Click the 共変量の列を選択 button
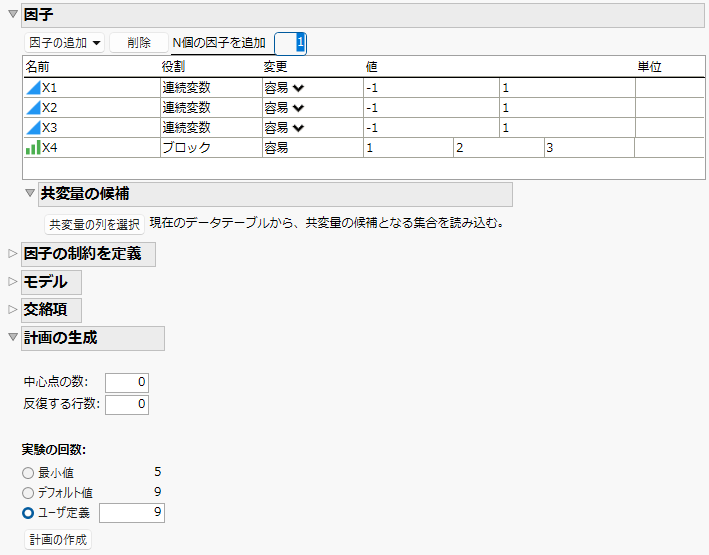 [95, 224]
